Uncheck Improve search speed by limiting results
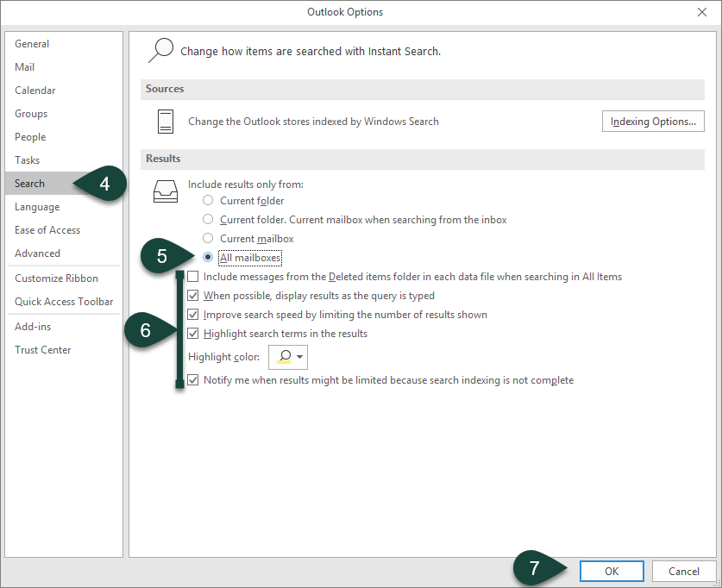 [x=193, y=315]
